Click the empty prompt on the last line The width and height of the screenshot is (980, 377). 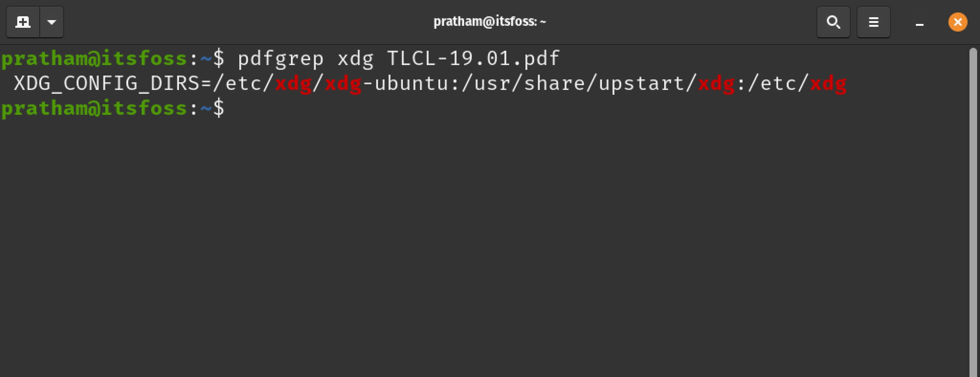112,109
